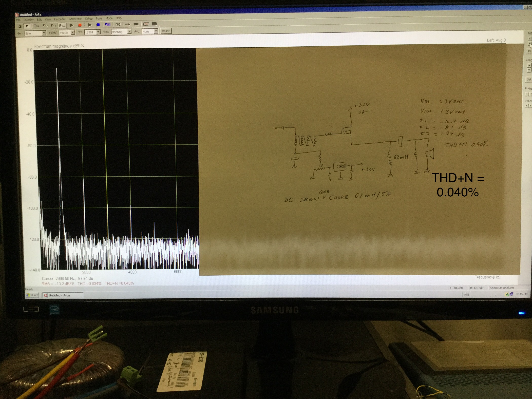Open the Generator menu
This screenshot has width=532, height=399.
75,19
